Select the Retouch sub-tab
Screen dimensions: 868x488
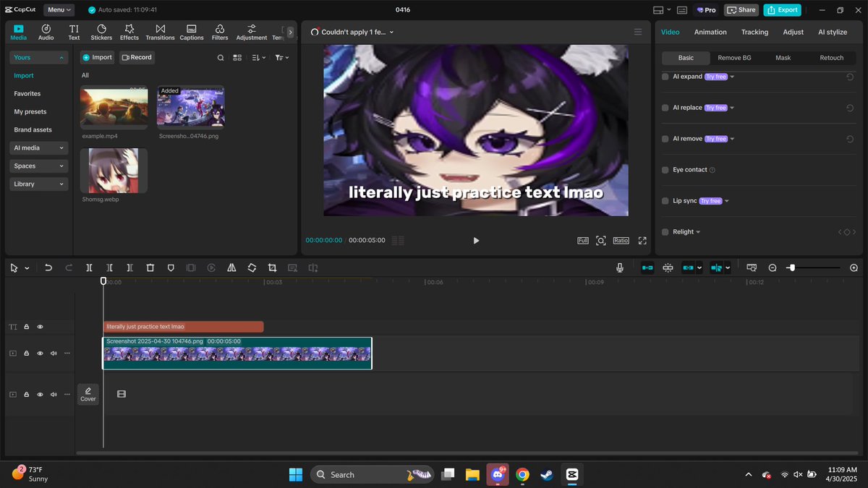831,58
